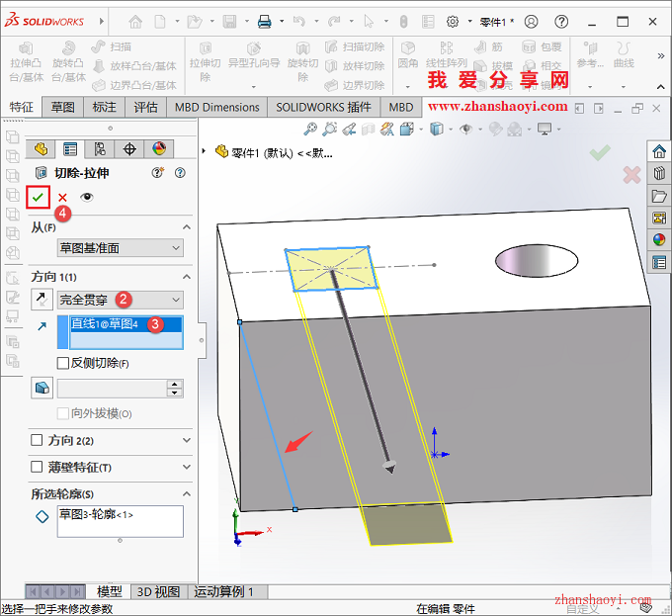This screenshot has width=672, height=616.
Task: Open the Help question mark icon
Action: coord(561,21)
